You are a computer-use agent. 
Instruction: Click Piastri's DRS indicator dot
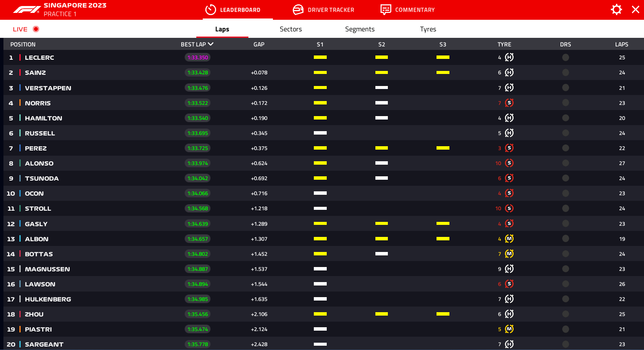(x=566, y=329)
